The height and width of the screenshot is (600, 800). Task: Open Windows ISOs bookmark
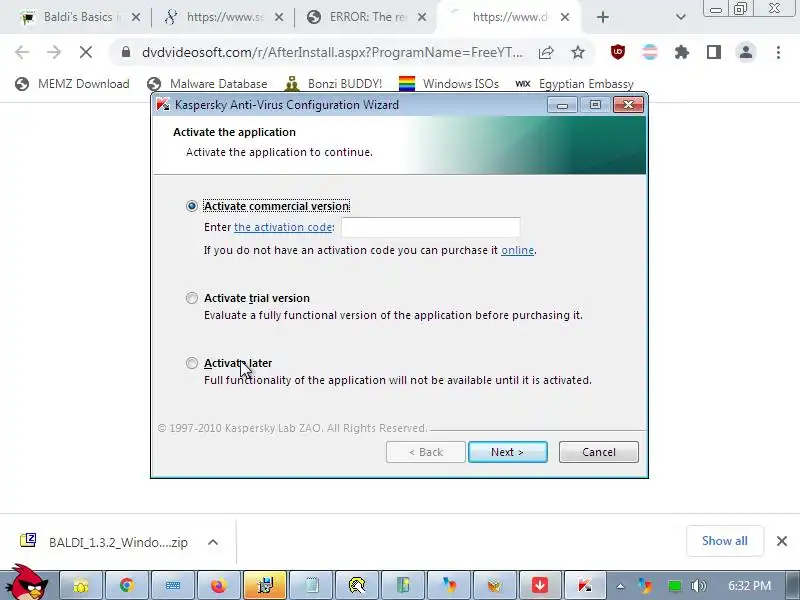pos(448,84)
